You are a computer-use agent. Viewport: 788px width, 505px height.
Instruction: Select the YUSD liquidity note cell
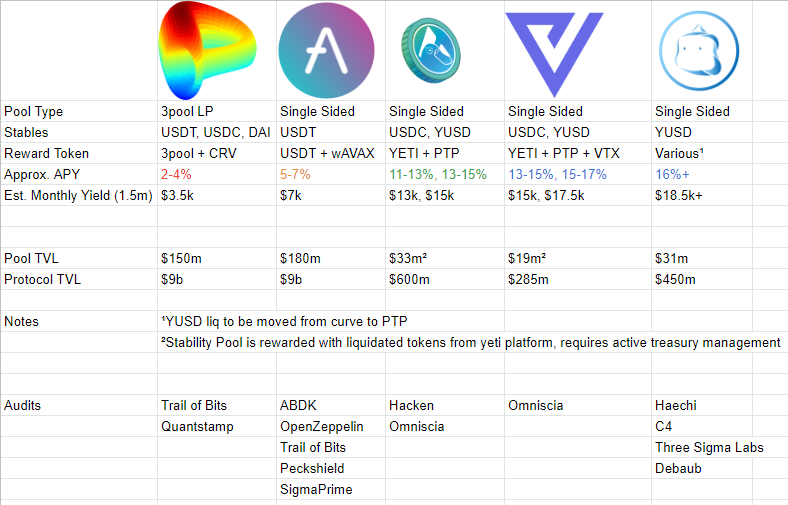point(284,321)
